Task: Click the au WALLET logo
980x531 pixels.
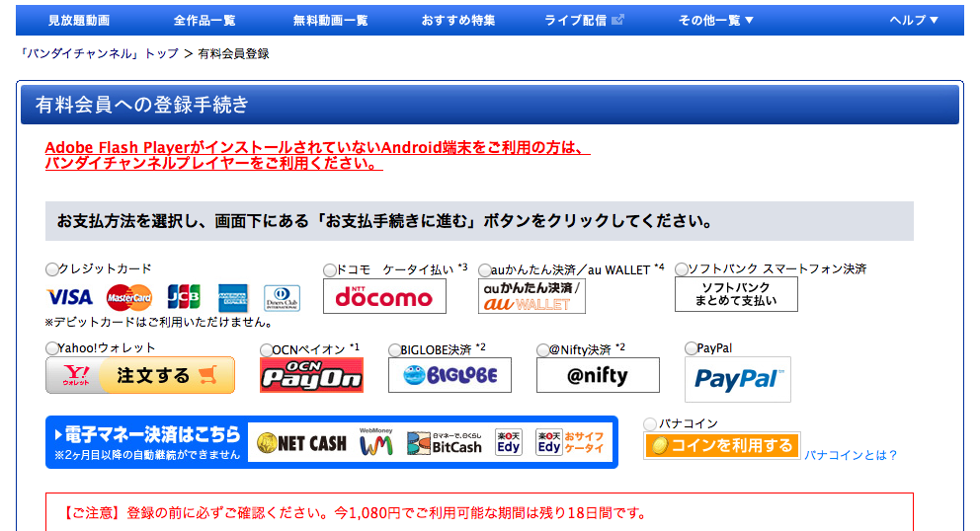Action: 531,296
